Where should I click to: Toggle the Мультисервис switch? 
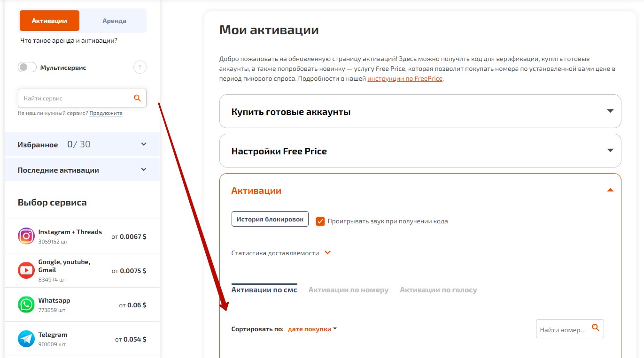tap(27, 68)
